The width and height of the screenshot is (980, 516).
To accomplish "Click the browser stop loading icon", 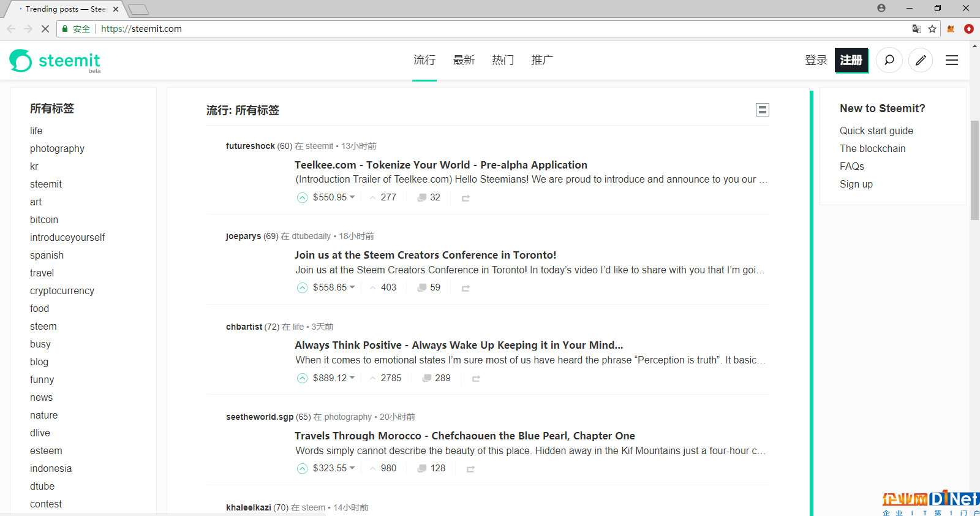I will (45, 29).
